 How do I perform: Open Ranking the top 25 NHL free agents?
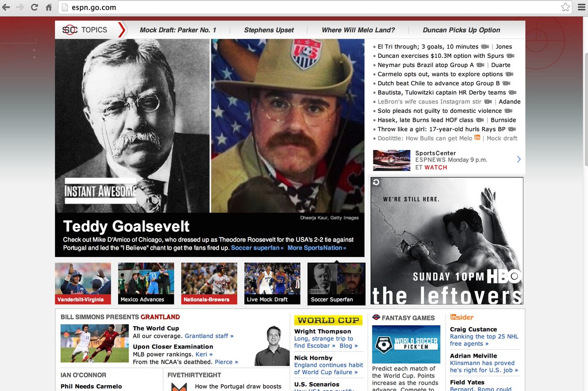pos(484,340)
